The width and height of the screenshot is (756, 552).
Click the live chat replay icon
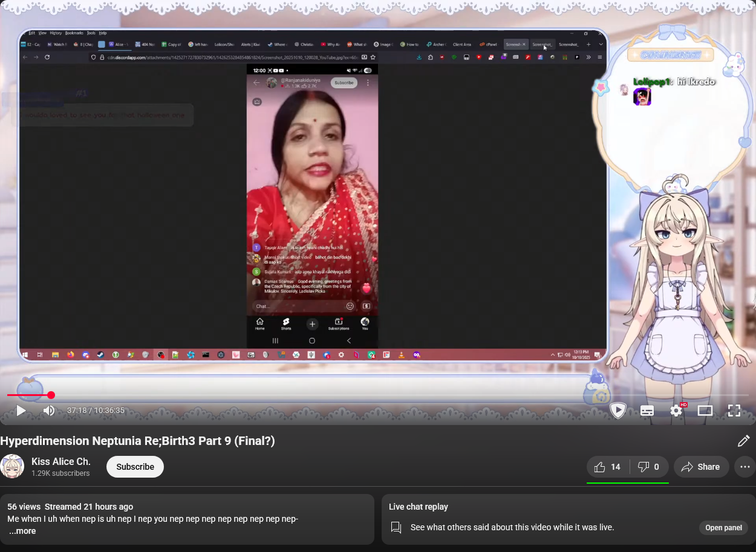pyautogui.click(x=396, y=527)
